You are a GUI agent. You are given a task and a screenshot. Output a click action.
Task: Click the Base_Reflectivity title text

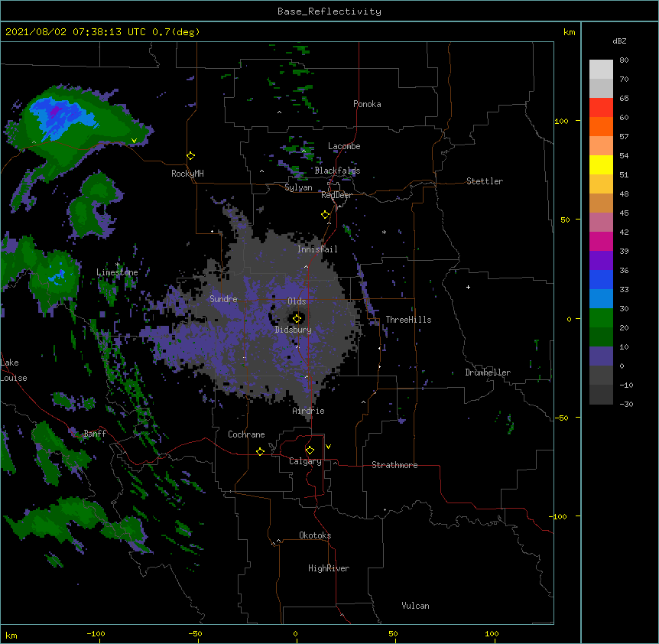(329, 11)
